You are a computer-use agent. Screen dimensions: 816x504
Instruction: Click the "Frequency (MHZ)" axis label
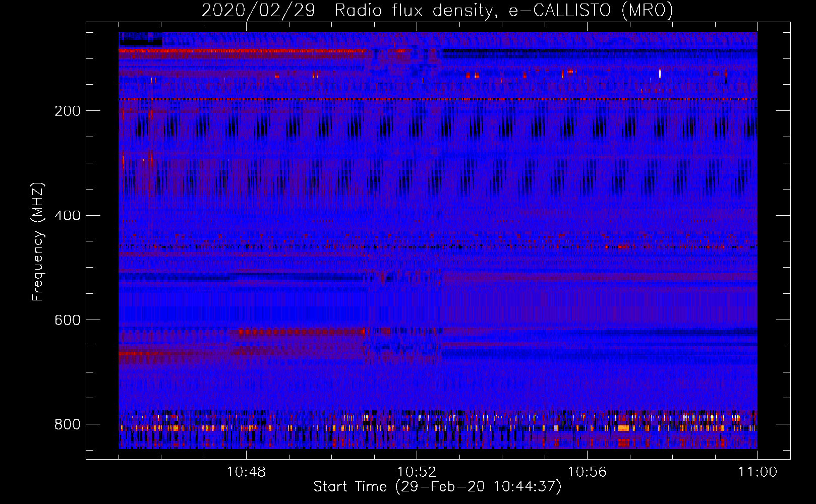tap(38, 241)
